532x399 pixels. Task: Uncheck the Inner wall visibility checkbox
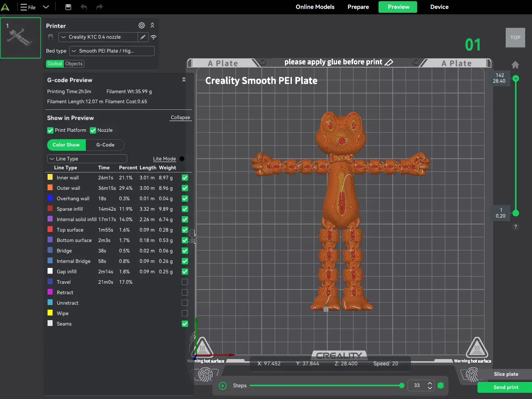pyautogui.click(x=185, y=178)
